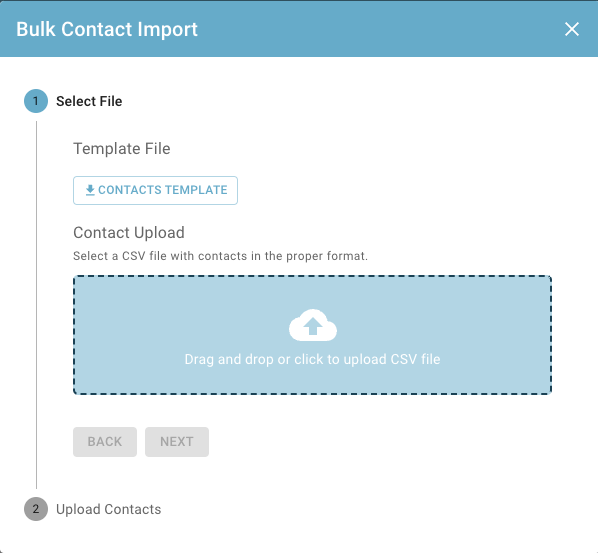
Task: Click the cloud upload icon
Action: [313, 325]
